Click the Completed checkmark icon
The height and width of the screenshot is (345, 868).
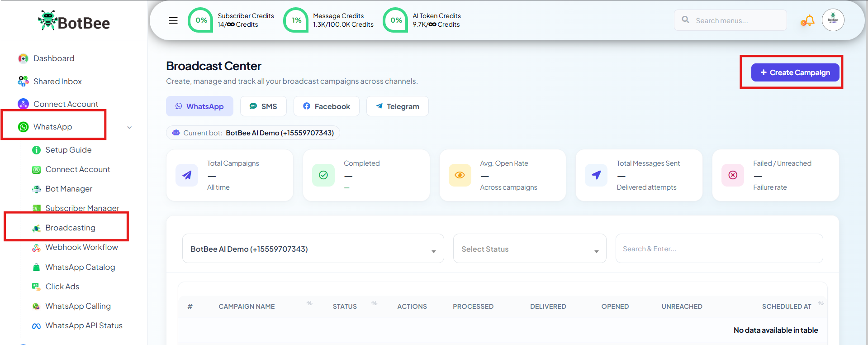tap(323, 175)
